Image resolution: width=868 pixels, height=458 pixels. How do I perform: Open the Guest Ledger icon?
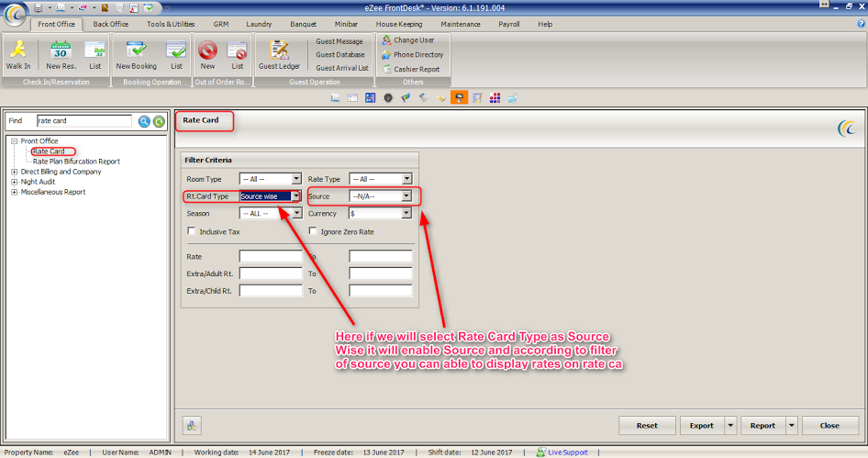point(279,50)
